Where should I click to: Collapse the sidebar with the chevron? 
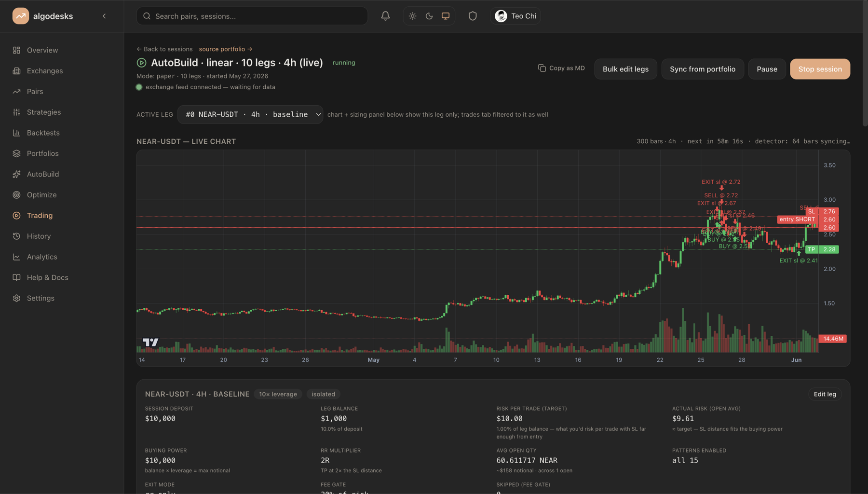(x=104, y=16)
